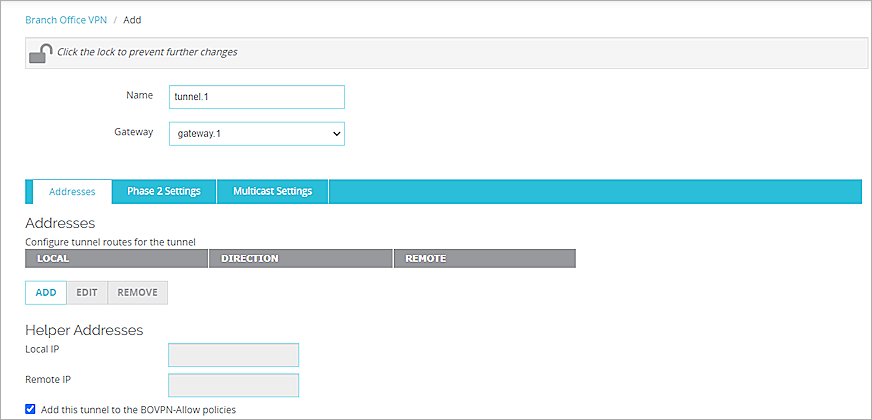Click the Name field label
The image size is (872, 420).
[x=139, y=95]
